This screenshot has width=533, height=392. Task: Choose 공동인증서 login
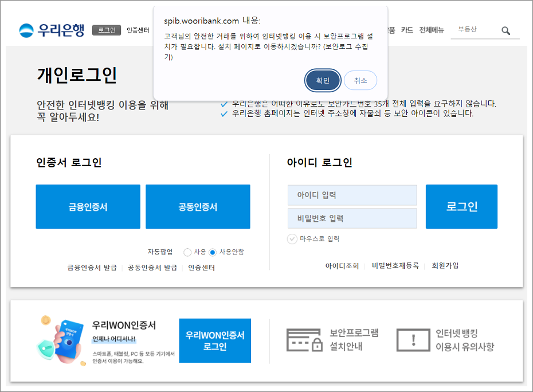click(198, 207)
